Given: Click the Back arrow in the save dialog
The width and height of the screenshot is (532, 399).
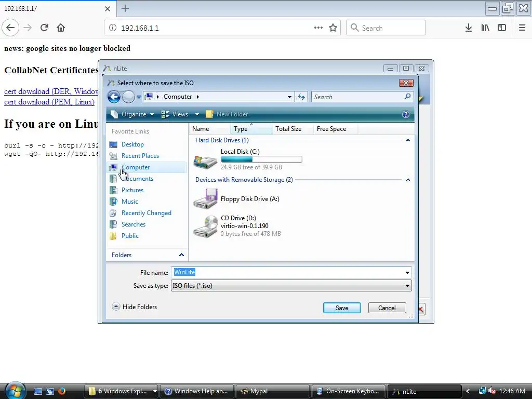Looking at the screenshot, I should 114,97.
